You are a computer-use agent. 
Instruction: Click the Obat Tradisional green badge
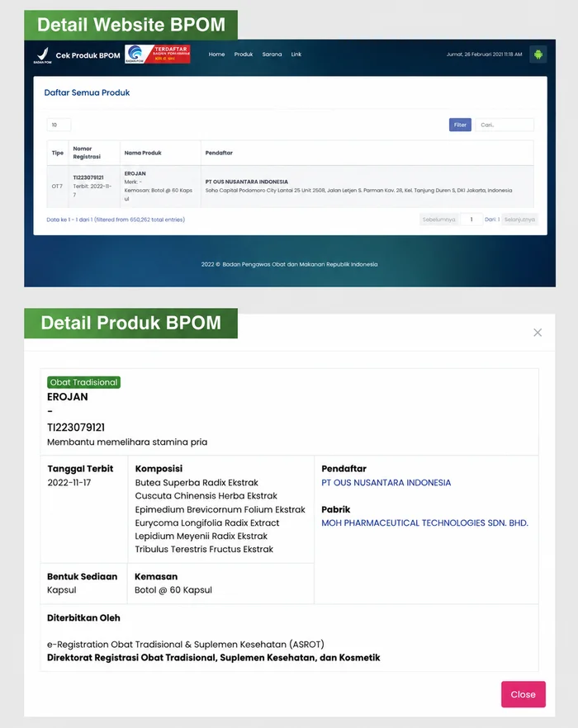(83, 382)
